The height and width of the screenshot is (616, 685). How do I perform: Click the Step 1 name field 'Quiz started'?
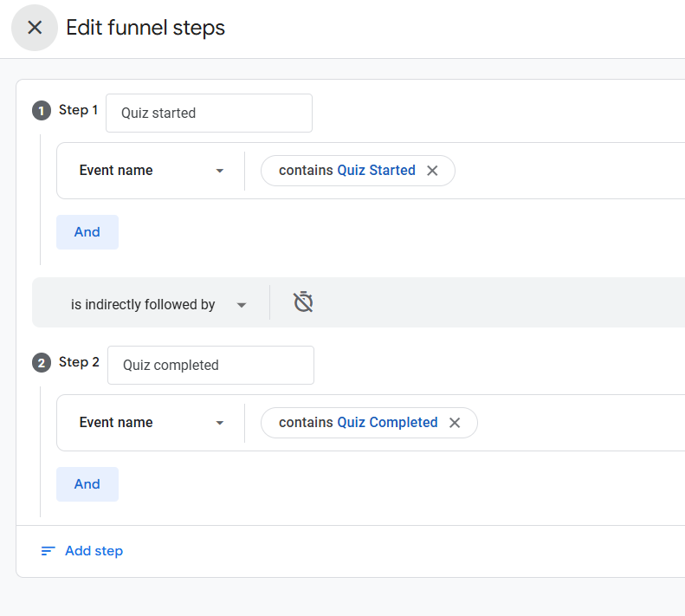tap(209, 113)
